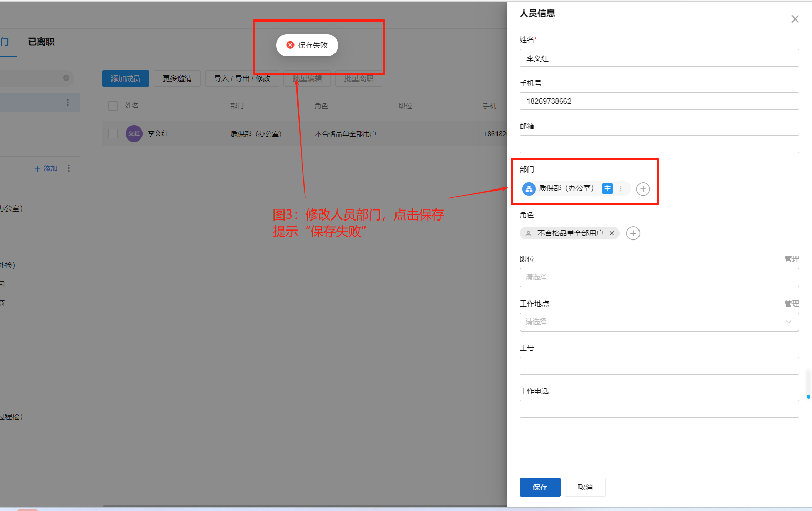Click the name 李义红 in the member row
The height and width of the screenshot is (511, 812).
[158, 134]
